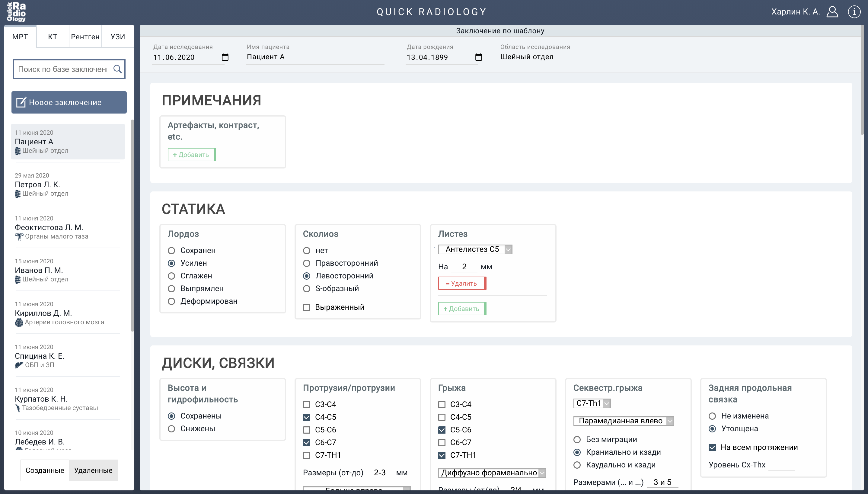Switch to the КТ tab
Screen dimensions: 868x494
click(53, 37)
